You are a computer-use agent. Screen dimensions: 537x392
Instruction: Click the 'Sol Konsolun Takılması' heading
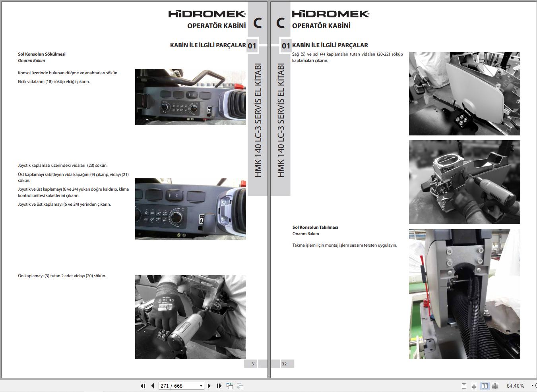pos(315,227)
